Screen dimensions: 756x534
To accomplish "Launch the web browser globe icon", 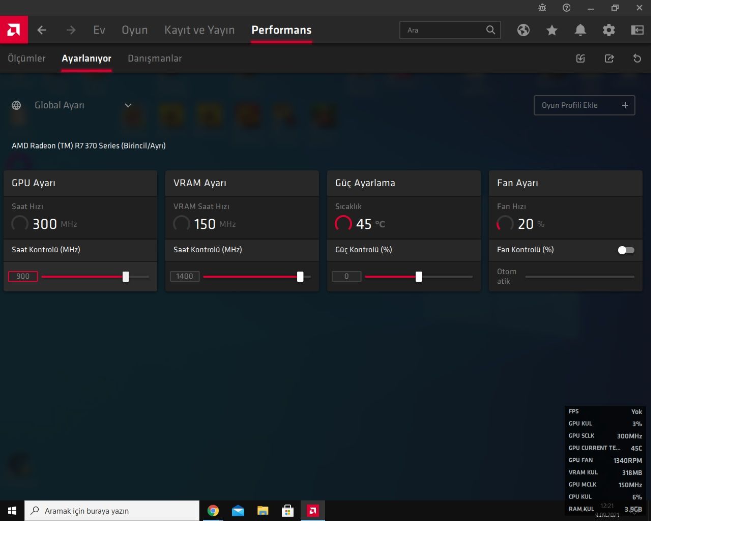I will [524, 30].
